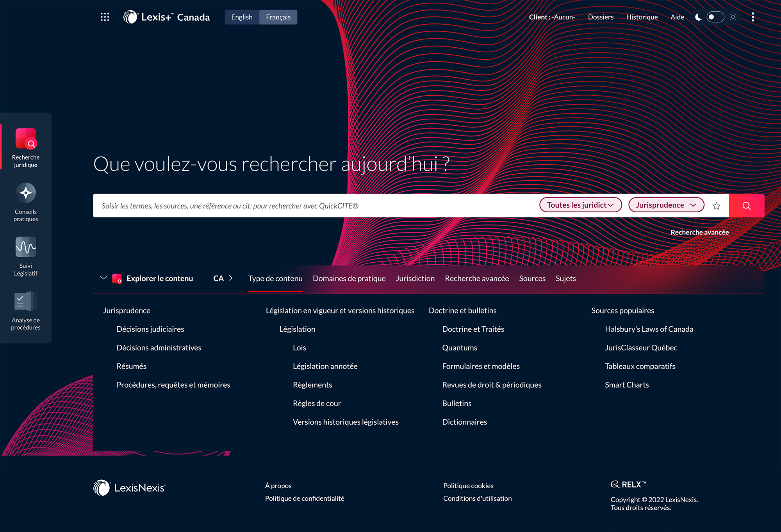Viewport: 781px width, 532px height.
Task: Open the three-dot overflow menu
Action: (753, 17)
